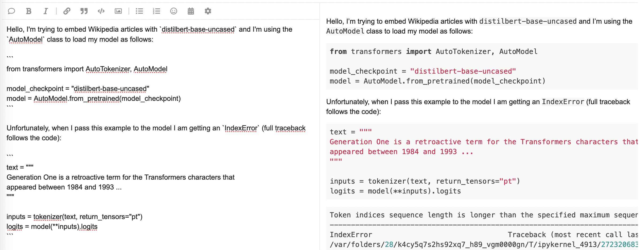Insert a numbered list
644x250 pixels.
click(157, 11)
